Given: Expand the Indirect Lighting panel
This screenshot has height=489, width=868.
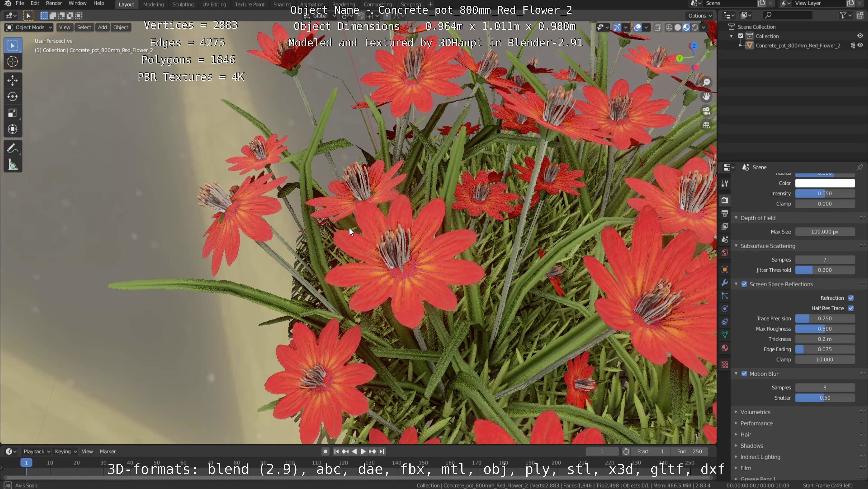Looking at the screenshot, I should click(x=736, y=457).
